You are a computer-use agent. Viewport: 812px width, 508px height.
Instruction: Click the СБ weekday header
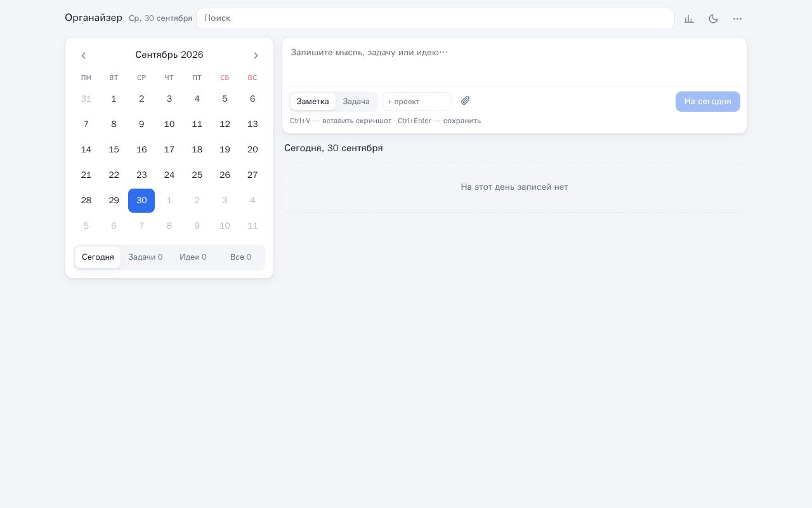point(225,78)
